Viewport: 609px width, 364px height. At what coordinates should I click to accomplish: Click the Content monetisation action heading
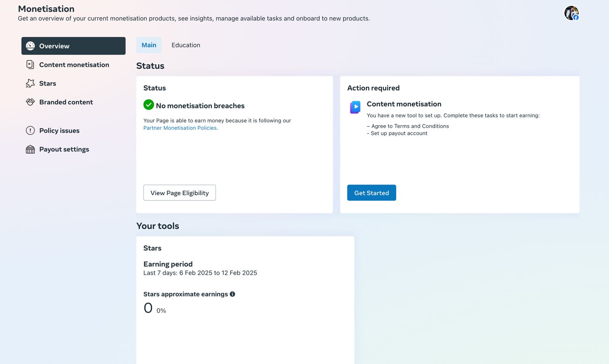404,104
